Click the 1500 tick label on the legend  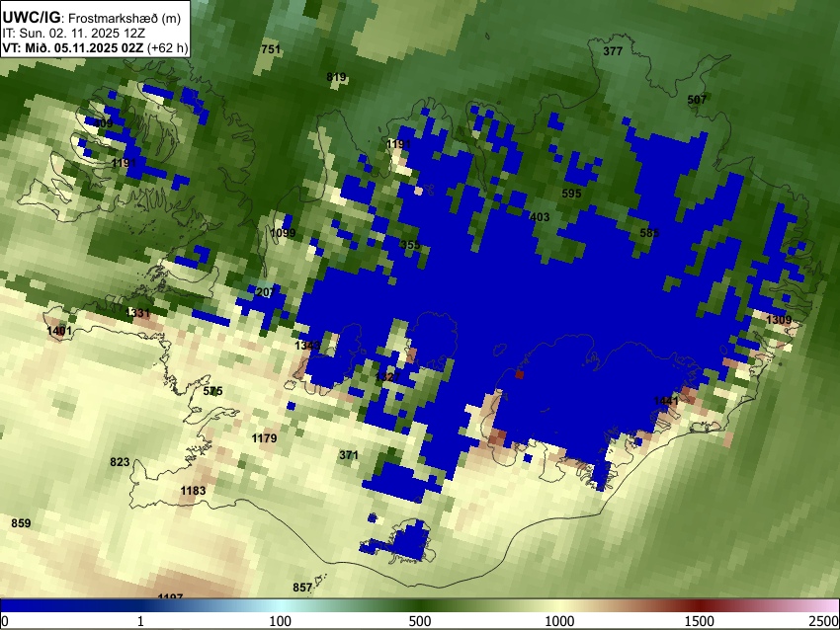[700, 621]
